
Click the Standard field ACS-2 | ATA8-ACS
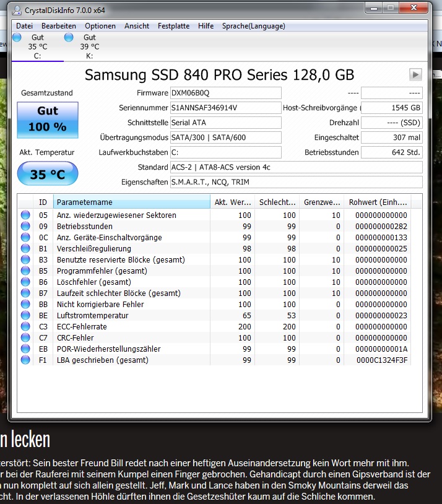coord(296,167)
